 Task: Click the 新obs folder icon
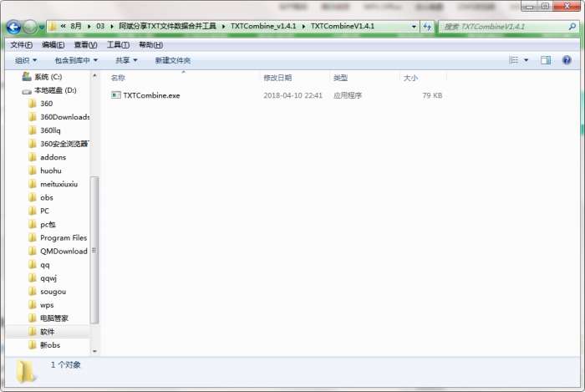click(33, 345)
